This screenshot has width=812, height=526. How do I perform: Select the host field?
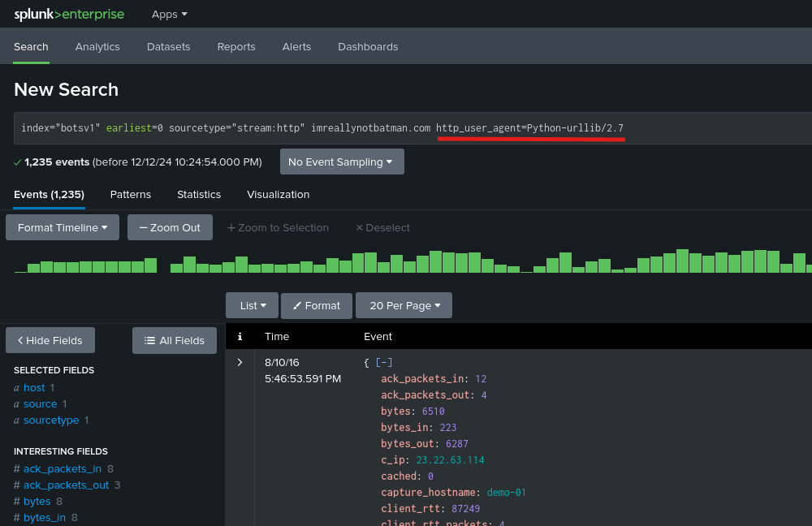(x=34, y=388)
